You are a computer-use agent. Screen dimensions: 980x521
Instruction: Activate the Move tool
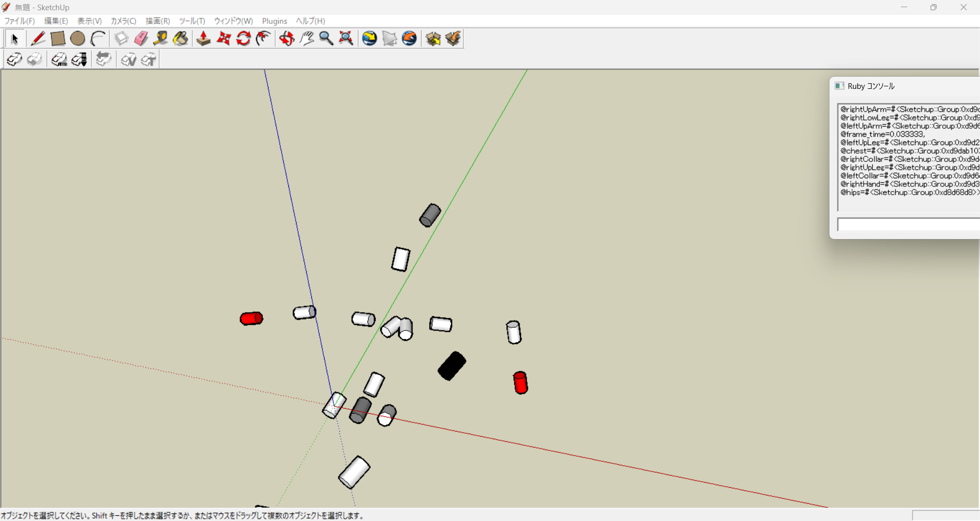tap(224, 39)
